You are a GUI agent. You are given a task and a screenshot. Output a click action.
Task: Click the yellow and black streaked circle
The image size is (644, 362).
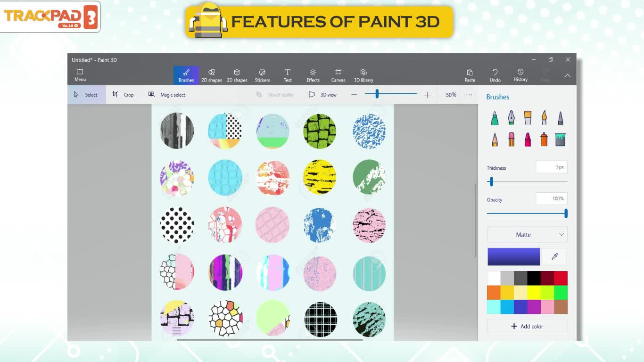(x=320, y=177)
